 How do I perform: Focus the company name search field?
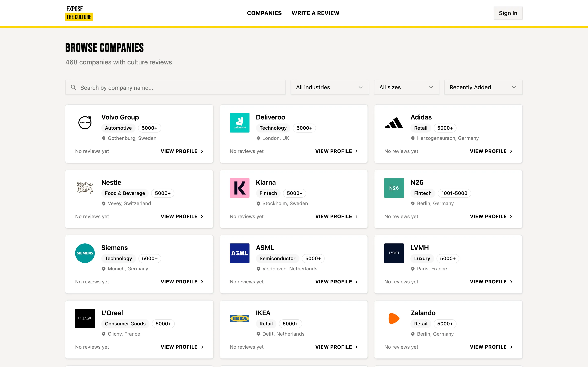pyautogui.click(x=180, y=88)
